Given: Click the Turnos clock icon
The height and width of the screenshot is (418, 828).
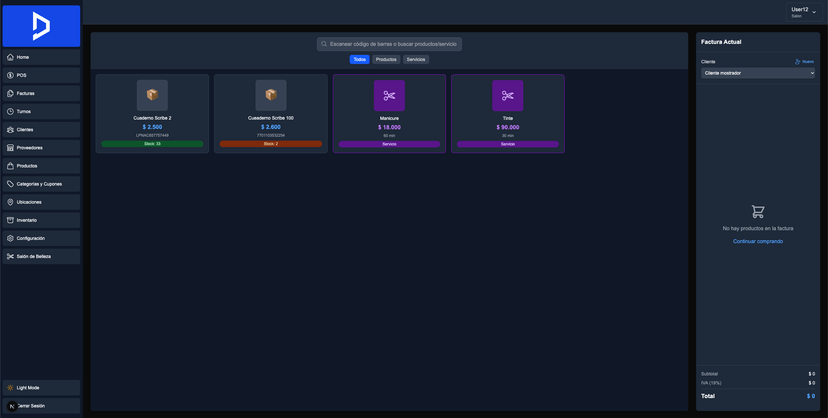Looking at the screenshot, I should (x=10, y=111).
